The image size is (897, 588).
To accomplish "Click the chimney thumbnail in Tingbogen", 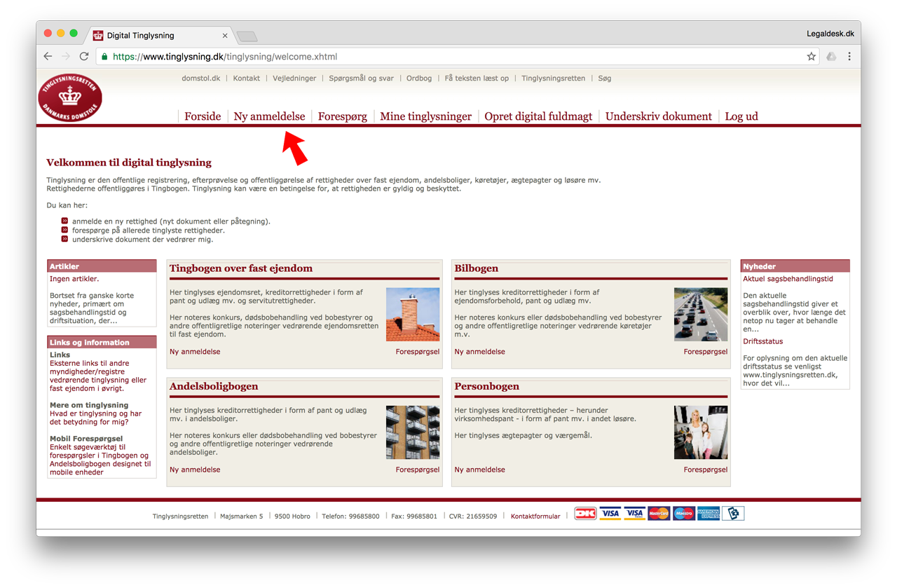I will pos(413,314).
